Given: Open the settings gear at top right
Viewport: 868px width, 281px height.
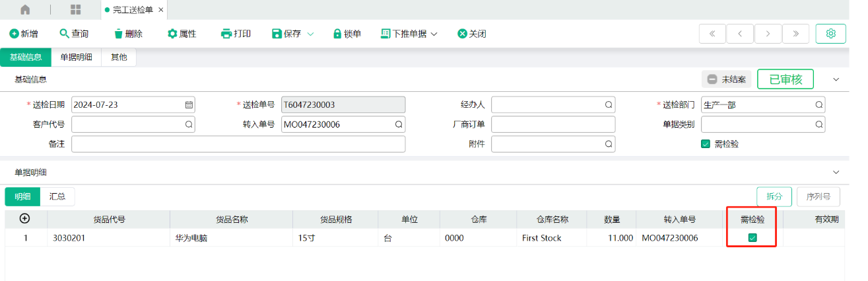Looking at the screenshot, I should [830, 34].
